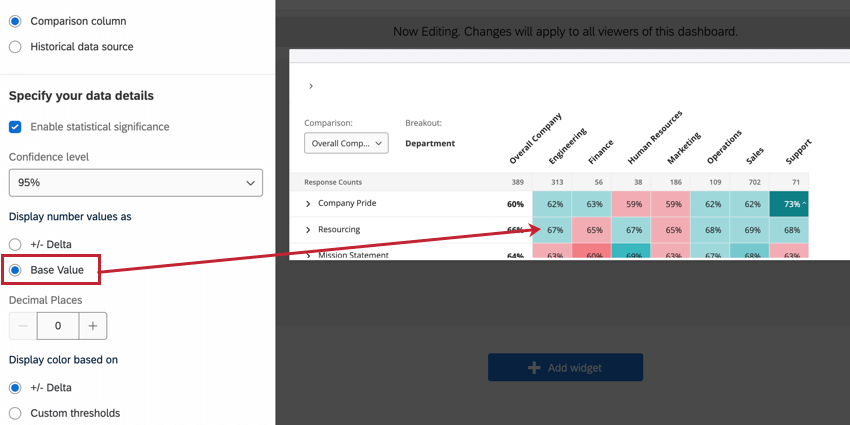Expand the Mission Statement row chevron
The height and width of the screenshot is (425, 850).
(308, 255)
